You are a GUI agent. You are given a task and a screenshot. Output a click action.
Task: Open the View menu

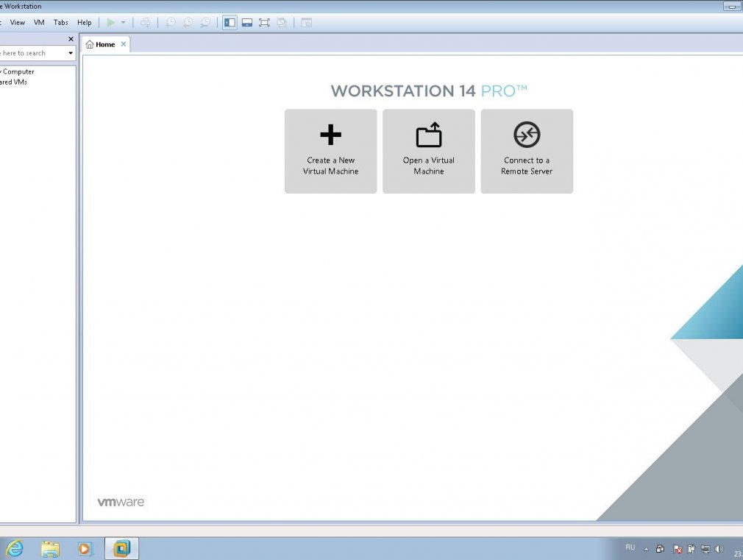point(18,22)
